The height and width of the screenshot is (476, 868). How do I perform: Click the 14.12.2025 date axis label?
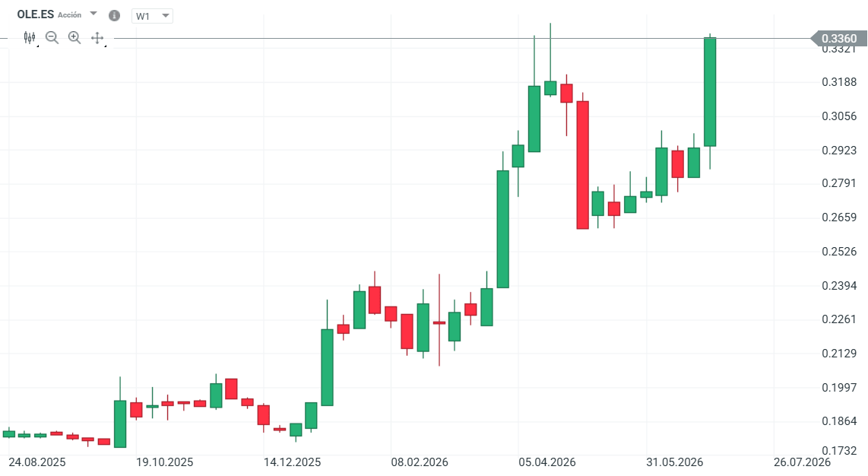[293, 462]
